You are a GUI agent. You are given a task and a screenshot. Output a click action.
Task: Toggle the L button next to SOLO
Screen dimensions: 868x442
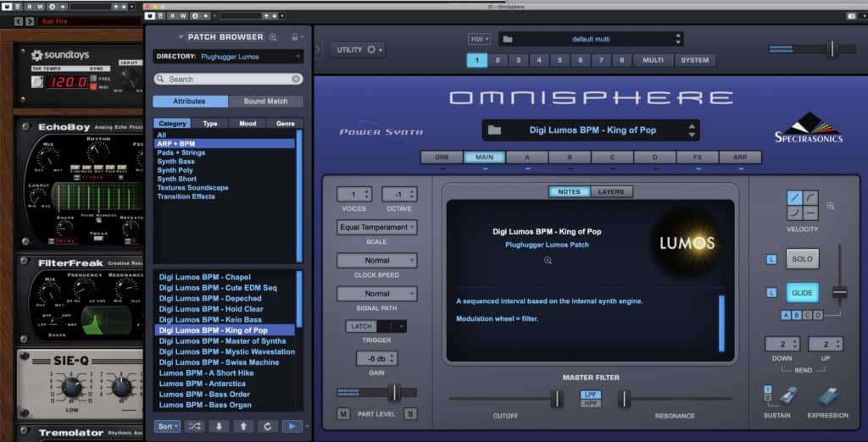point(771,259)
